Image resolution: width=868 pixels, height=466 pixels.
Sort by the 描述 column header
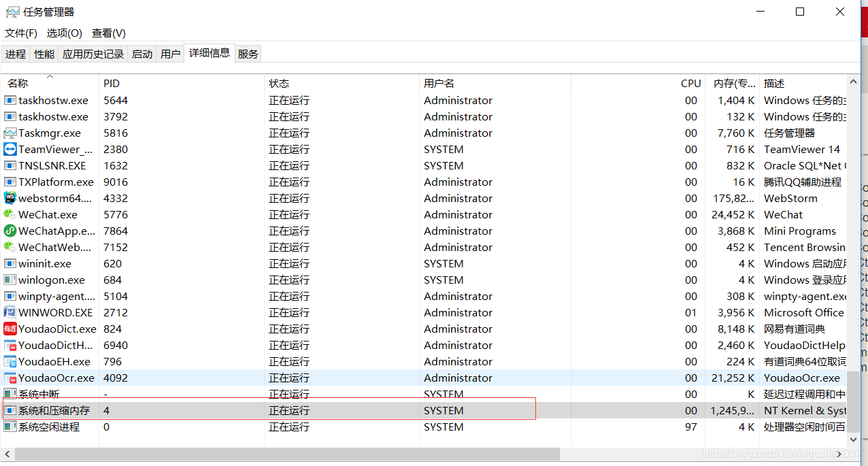tap(803, 83)
